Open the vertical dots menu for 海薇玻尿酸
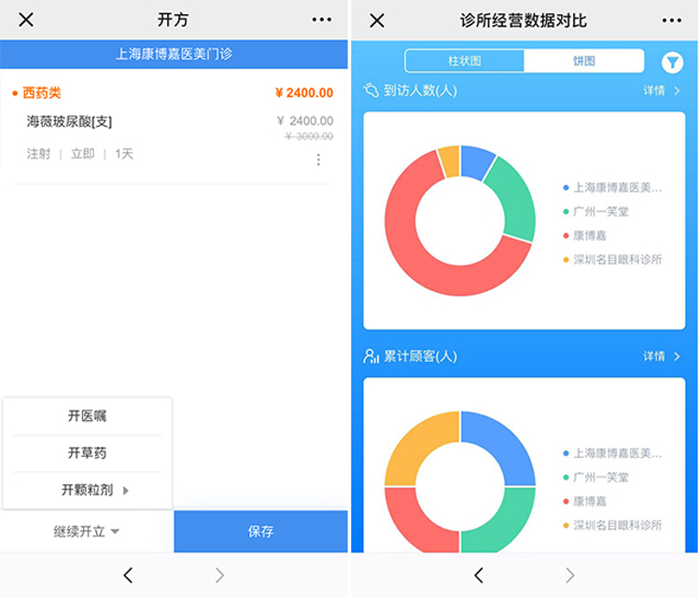Viewport: 700px width, 598px height. tap(318, 160)
